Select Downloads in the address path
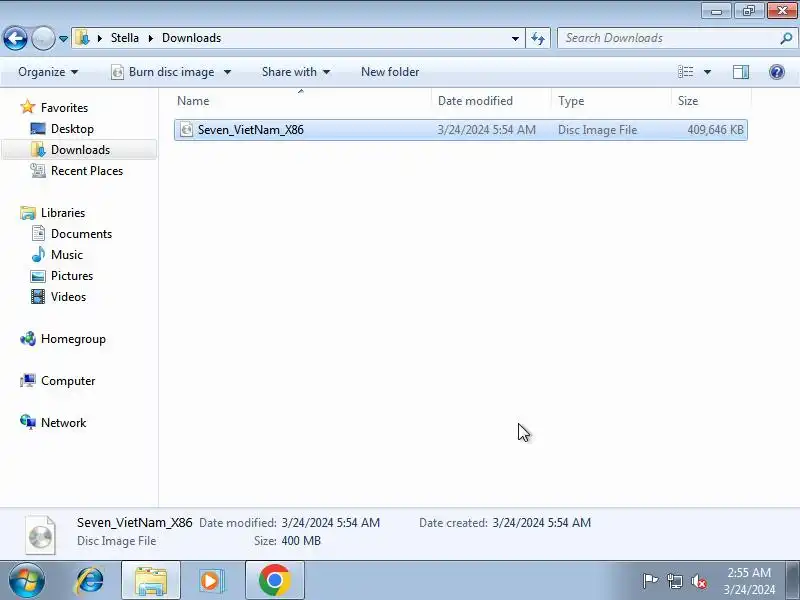The width and height of the screenshot is (800, 600). 191,38
